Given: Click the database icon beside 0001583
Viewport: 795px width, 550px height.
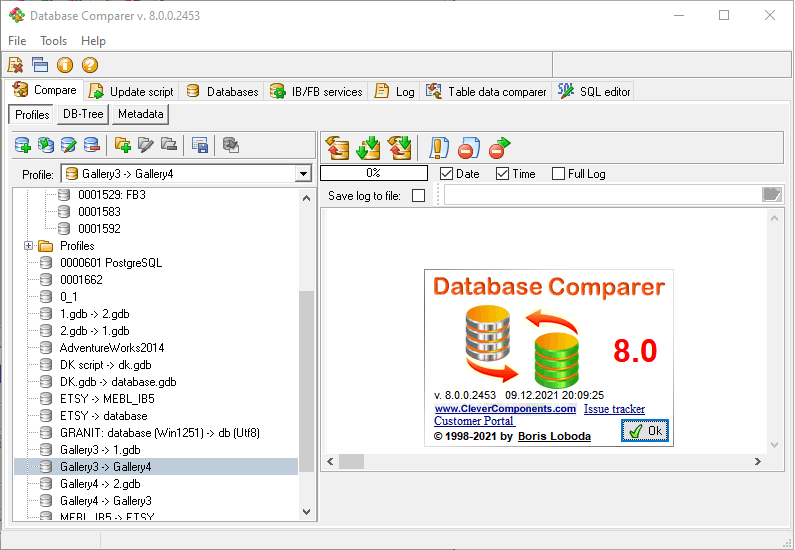Looking at the screenshot, I should coord(64,211).
